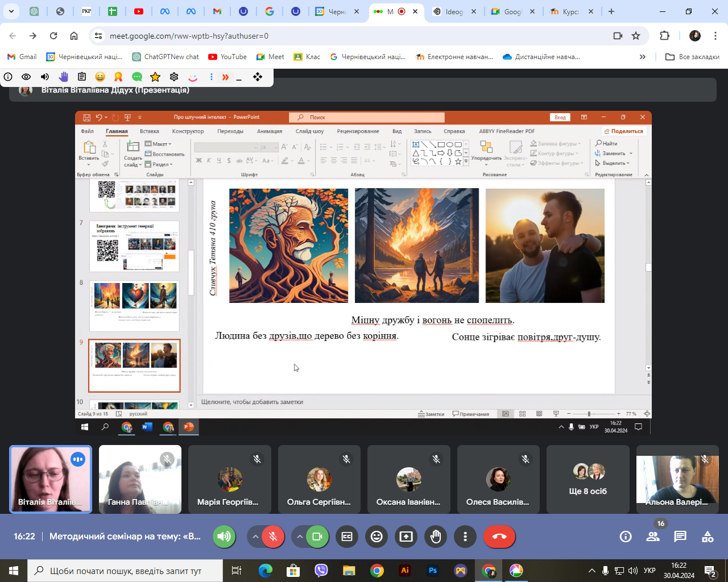This screenshot has height=582, width=728.
Task: Click the Present now screen share icon
Action: click(x=406, y=537)
